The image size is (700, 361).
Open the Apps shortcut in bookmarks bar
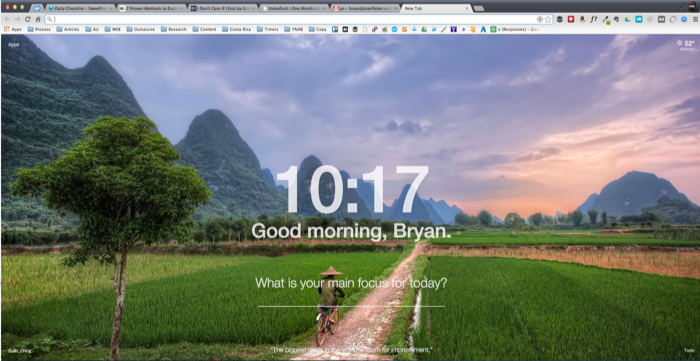[13, 29]
